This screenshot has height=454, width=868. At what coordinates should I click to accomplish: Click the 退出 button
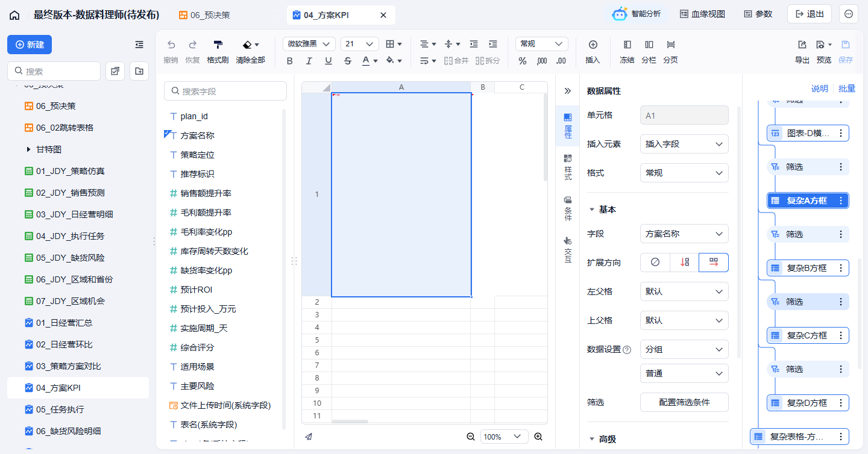tap(810, 14)
